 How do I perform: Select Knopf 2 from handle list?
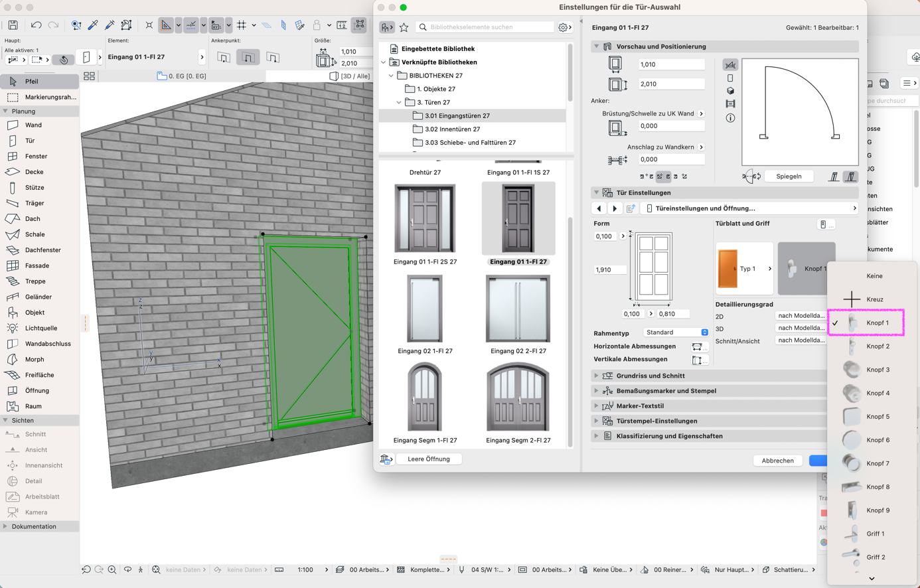872,346
